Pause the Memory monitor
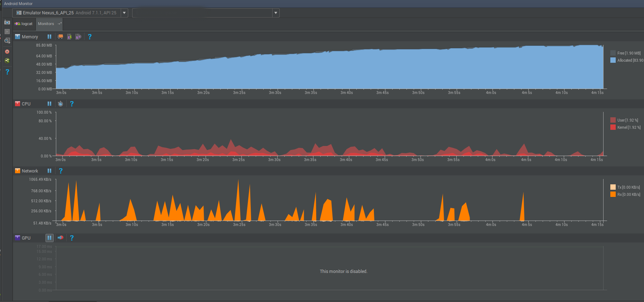 point(49,37)
